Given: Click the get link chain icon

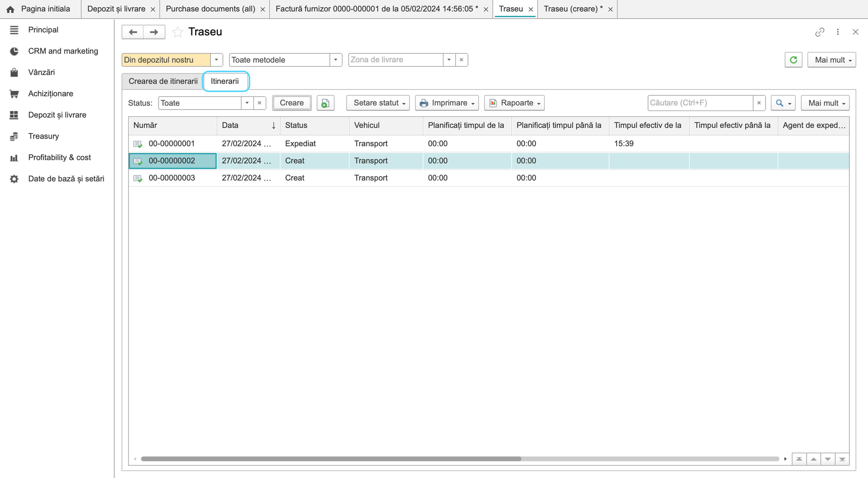Looking at the screenshot, I should (819, 32).
